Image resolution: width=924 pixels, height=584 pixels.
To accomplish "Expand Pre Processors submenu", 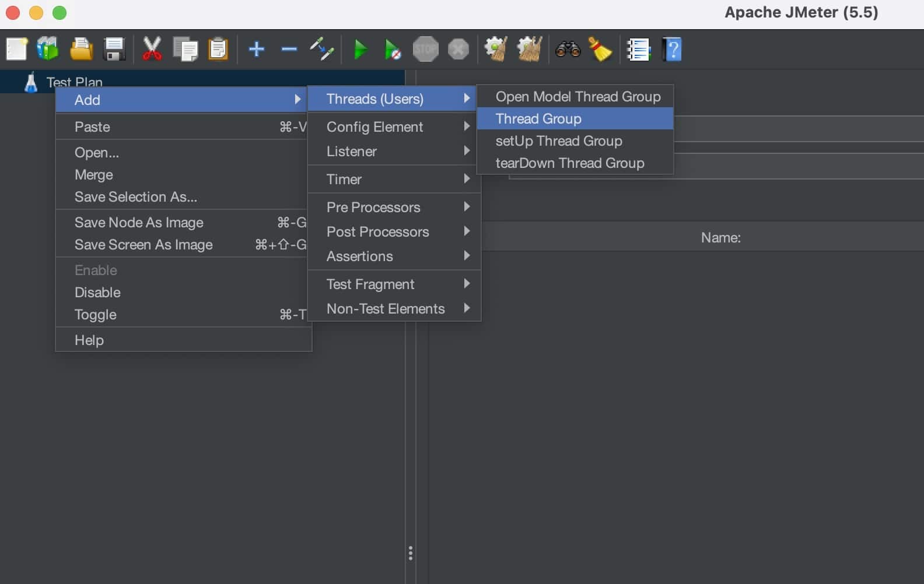I will [x=394, y=207].
